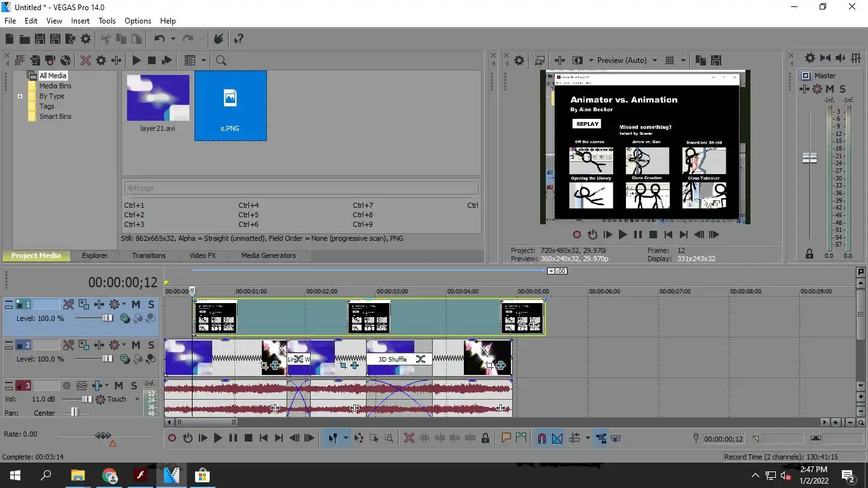Open the Interactive Tutorials hand icon
Viewport: 868px width, 488px height.
[219, 39]
